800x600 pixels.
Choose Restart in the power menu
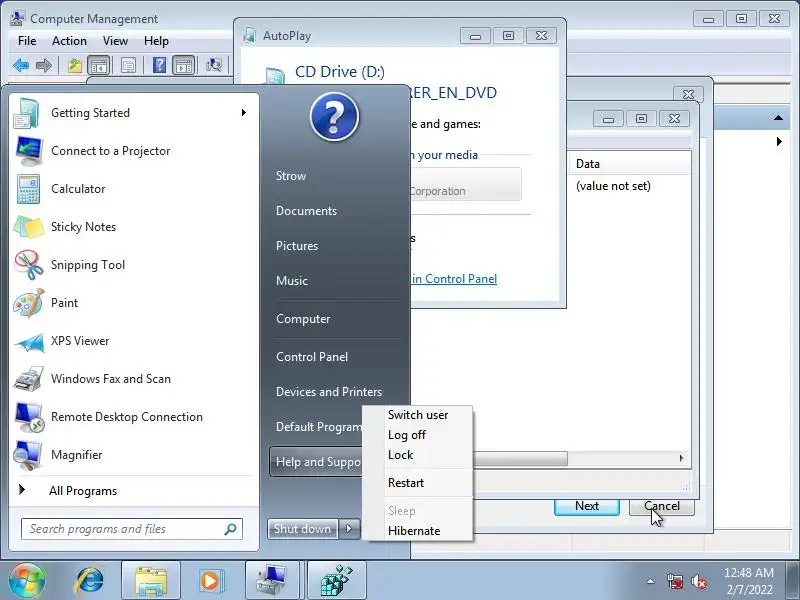pos(406,483)
